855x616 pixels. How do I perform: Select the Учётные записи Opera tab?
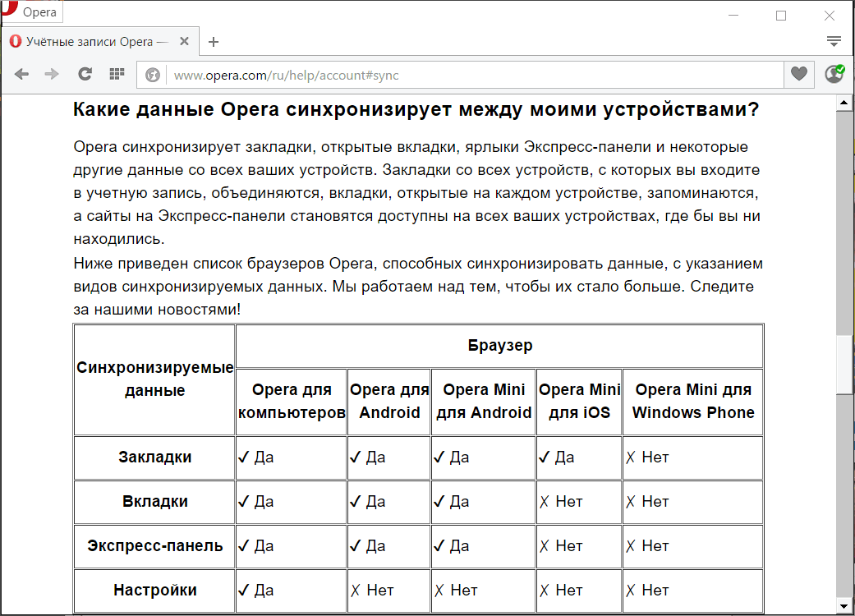click(x=99, y=41)
